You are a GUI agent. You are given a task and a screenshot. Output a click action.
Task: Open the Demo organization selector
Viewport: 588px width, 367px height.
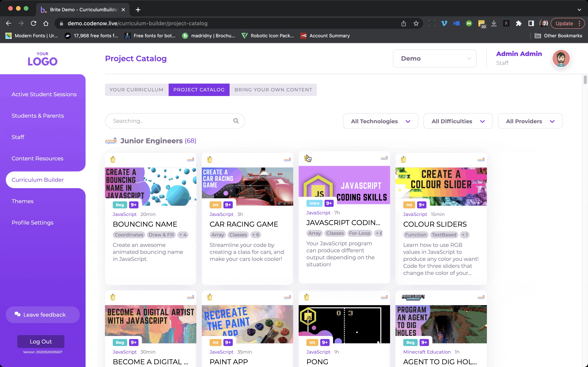tap(434, 59)
